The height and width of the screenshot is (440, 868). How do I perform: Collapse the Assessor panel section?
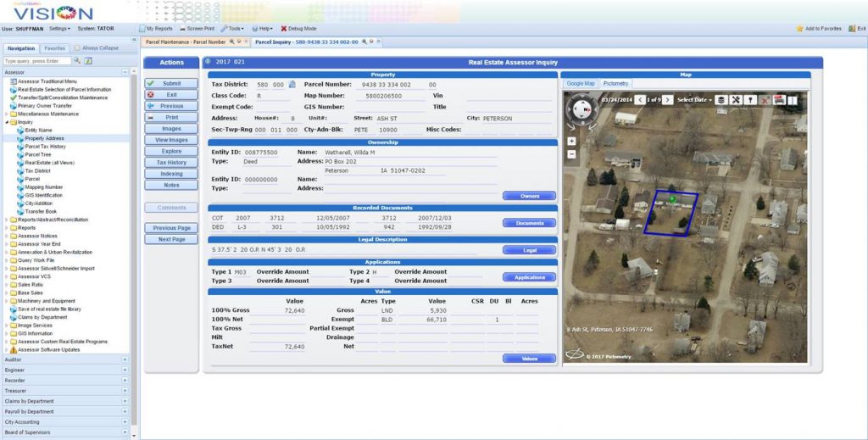tap(125, 72)
